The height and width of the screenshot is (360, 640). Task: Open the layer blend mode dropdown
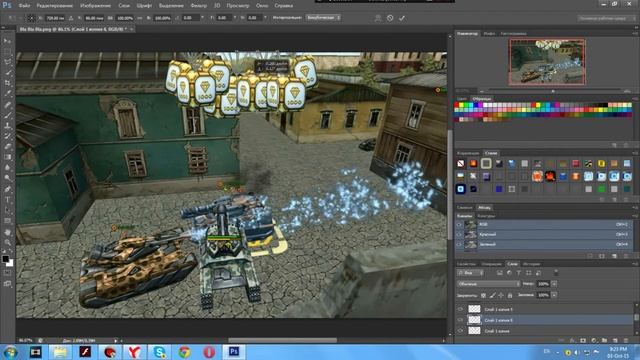pos(488,284)
